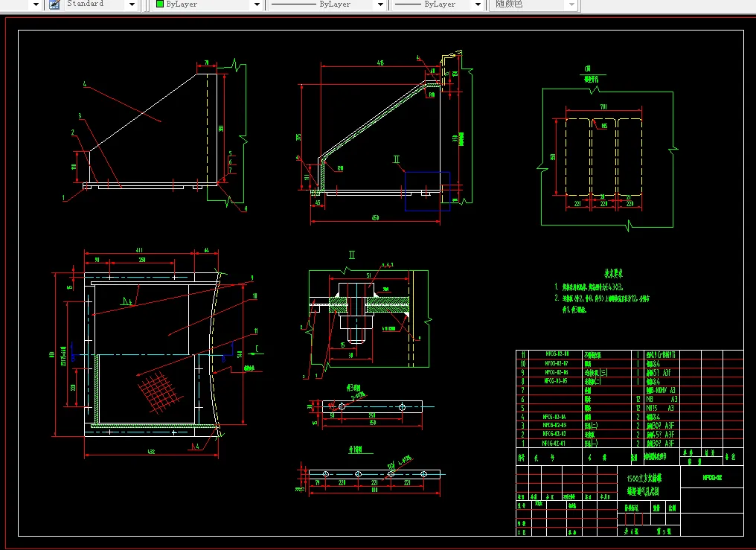Select the 415 dimension above the section view

(380, 63)
